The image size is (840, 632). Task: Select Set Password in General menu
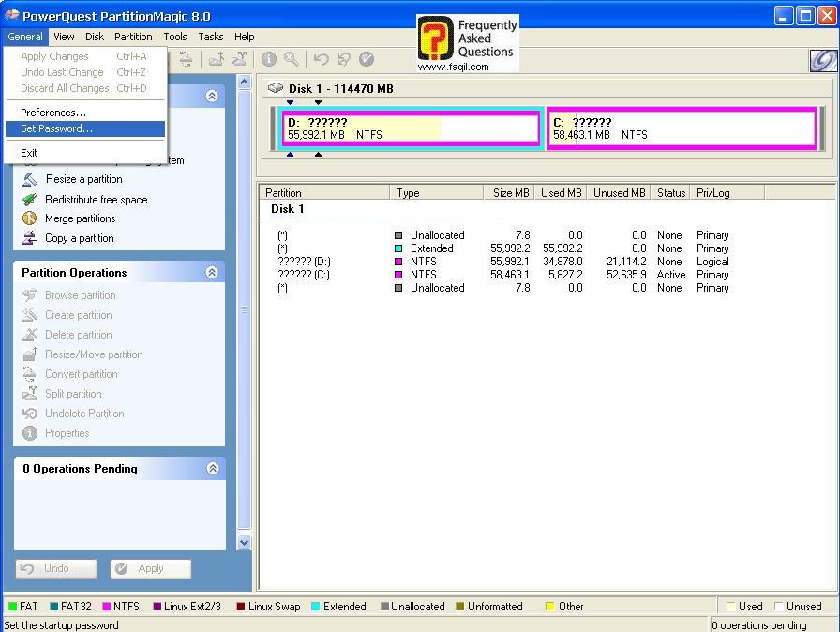pos(56,128)
